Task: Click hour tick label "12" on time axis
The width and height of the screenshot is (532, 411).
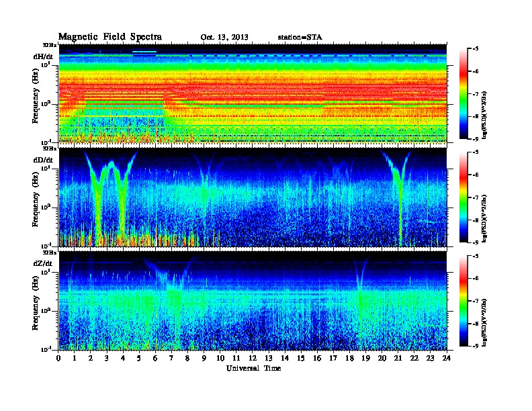Action: click(x=253, y=358)
